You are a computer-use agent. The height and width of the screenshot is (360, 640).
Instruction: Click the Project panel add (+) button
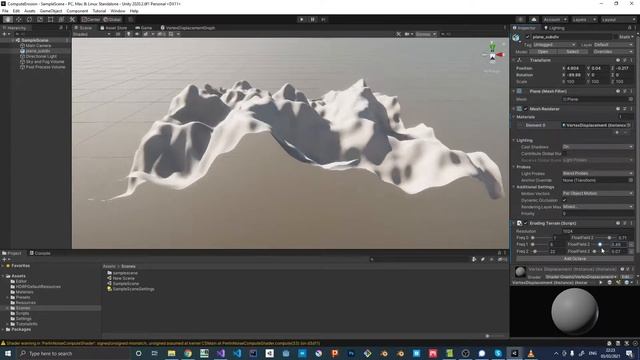tap(5, 259)
